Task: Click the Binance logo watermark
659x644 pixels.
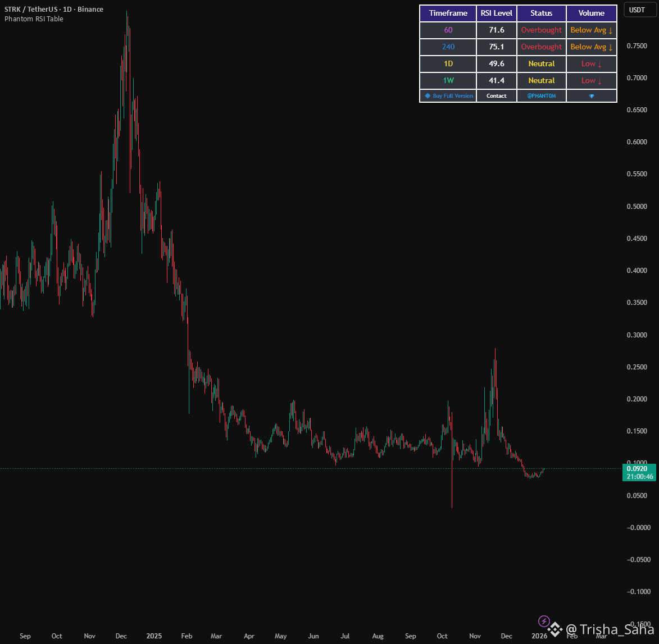Action: point(555,629)
